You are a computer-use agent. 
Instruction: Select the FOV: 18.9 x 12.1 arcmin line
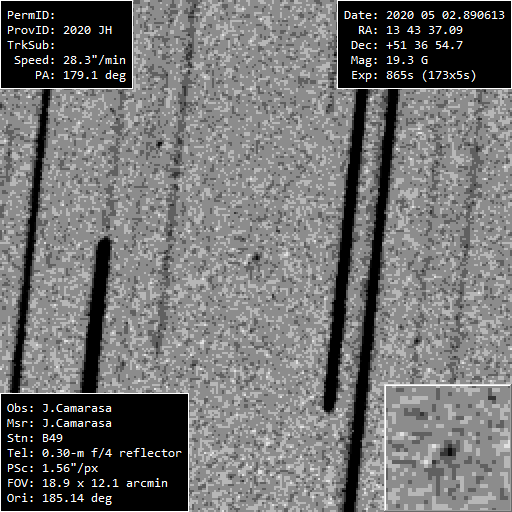click(x=87, y=483)
